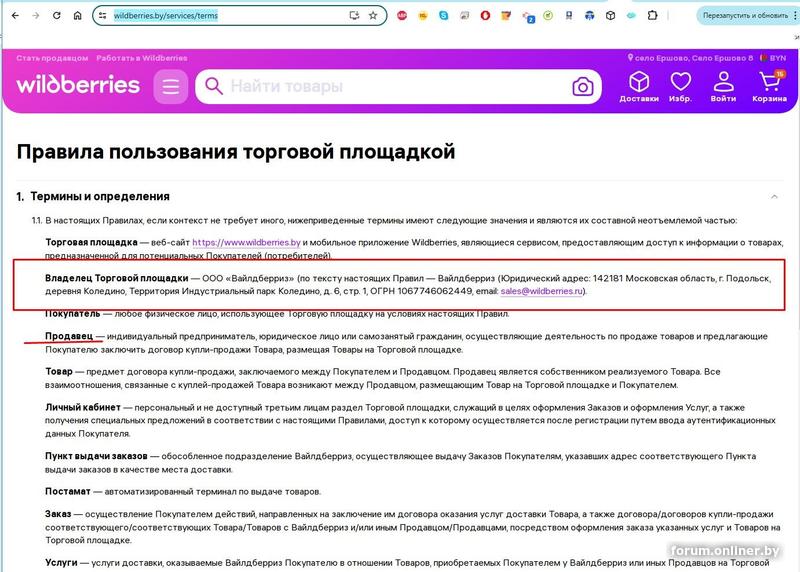Click the install app icon in address bar
The height and width of the screenshot is (572, 800).
tap(354, 15)
